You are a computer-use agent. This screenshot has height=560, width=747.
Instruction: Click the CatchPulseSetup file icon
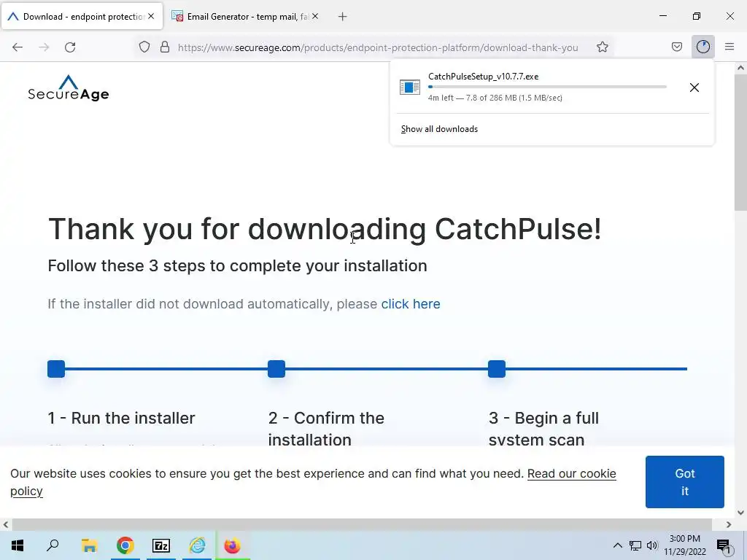[410, 87]
